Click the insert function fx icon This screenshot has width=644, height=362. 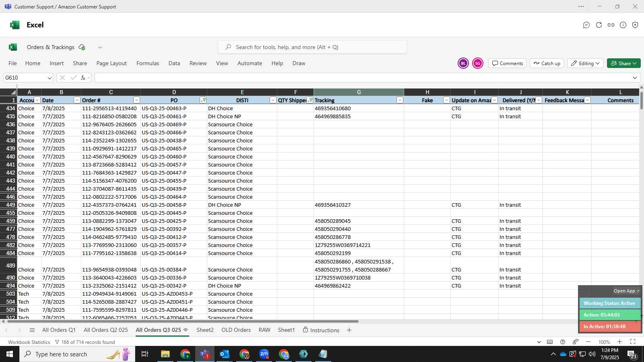[83, 78]
